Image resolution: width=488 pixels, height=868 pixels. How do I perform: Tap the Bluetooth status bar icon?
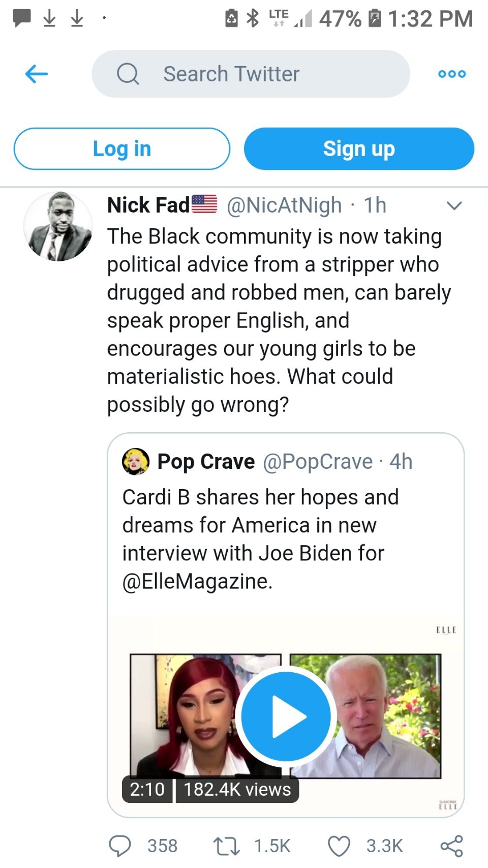tap(253, 19)
